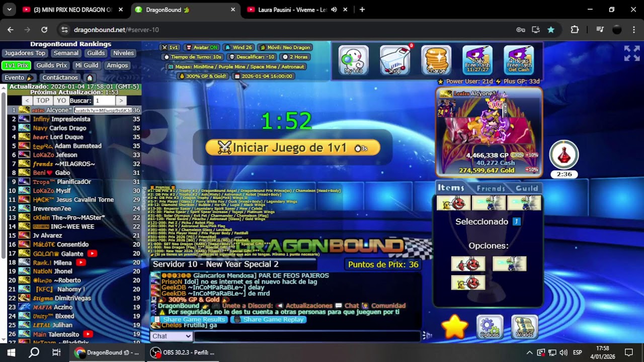Click the yellow star icon
644x362 pixels.
[x=455, y=327]
